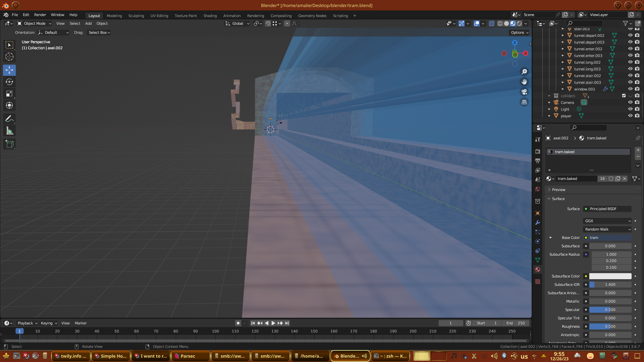Click the Options button in viewport

click(x=519, y=33)
